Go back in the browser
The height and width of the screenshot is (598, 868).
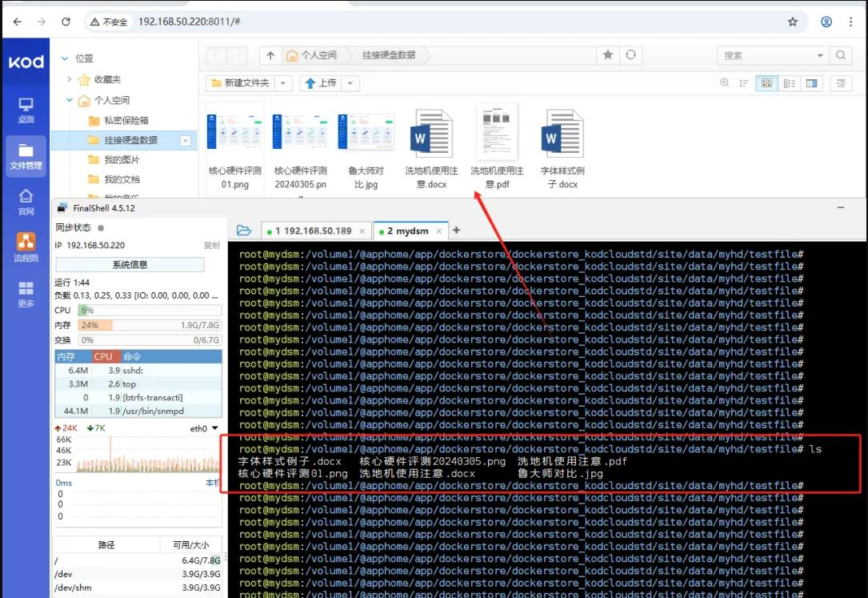coord(17,22)
